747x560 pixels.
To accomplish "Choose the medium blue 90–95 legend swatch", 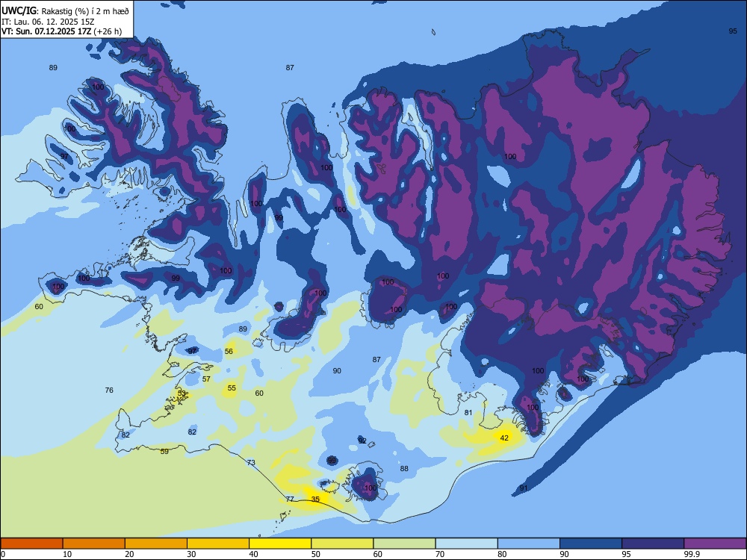I will pyautogui.click(x=591, y=544).
